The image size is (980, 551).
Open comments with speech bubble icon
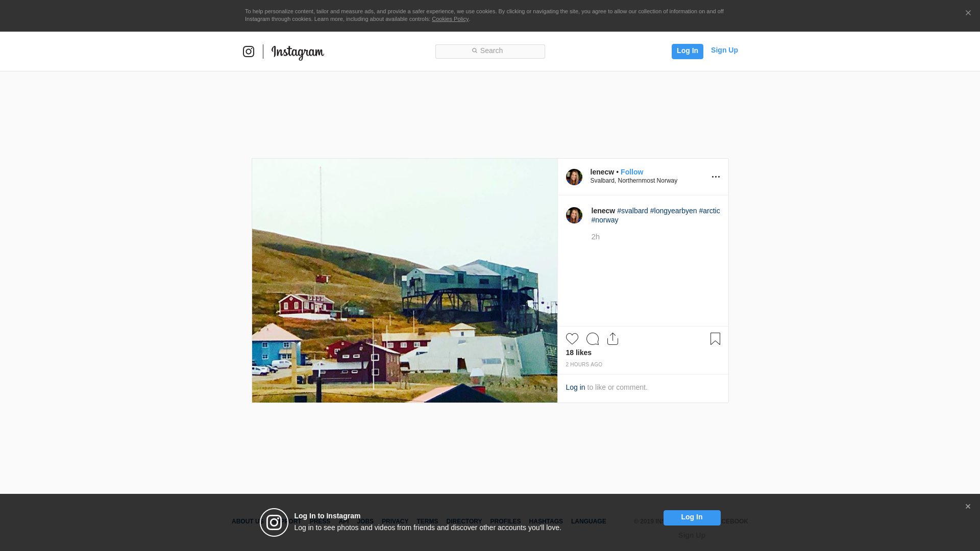[x=592, y=339]
